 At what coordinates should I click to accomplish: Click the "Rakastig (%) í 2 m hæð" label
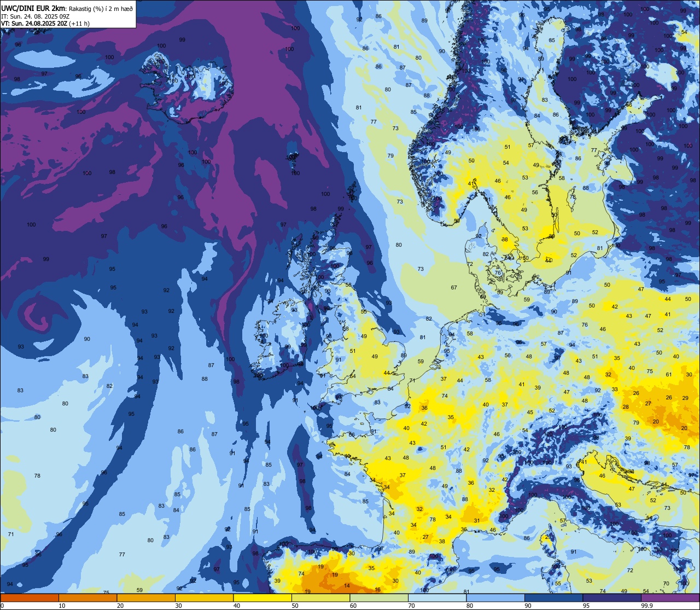tap(101, 9)
